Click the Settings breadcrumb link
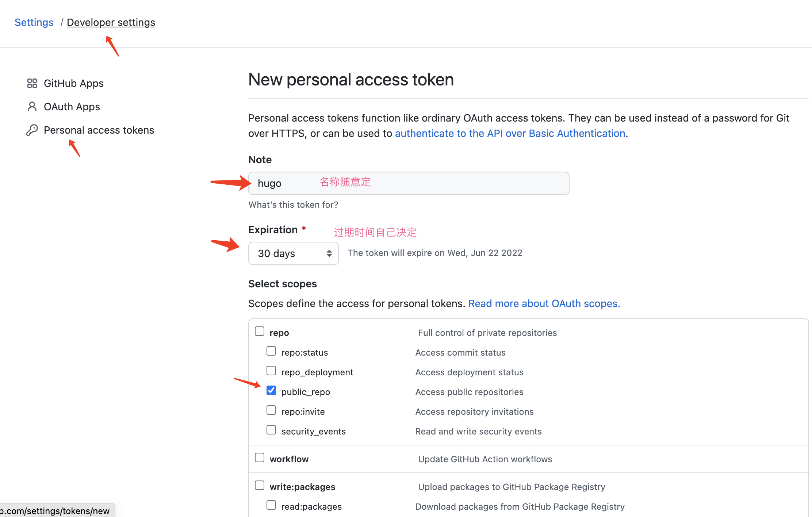The height and width of the screenshot is (517, 812). (x=34, y=22)
